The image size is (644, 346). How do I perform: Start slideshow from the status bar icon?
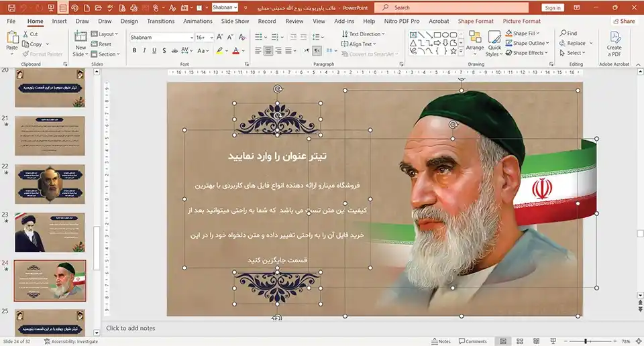point(553,341)
